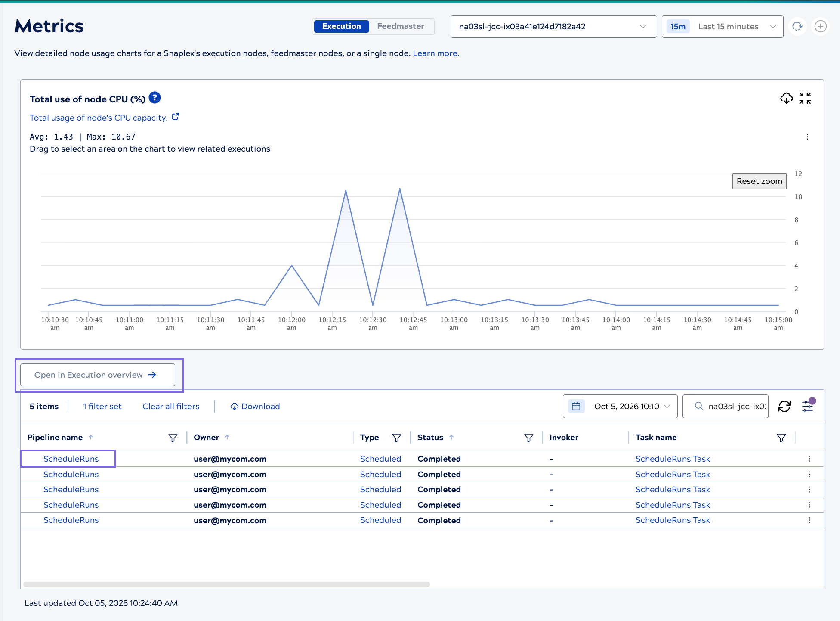The height and width of the screenshot is (621, 840).
Task: Switch to the Execution nodes view
Action: [x=341, y=26]
